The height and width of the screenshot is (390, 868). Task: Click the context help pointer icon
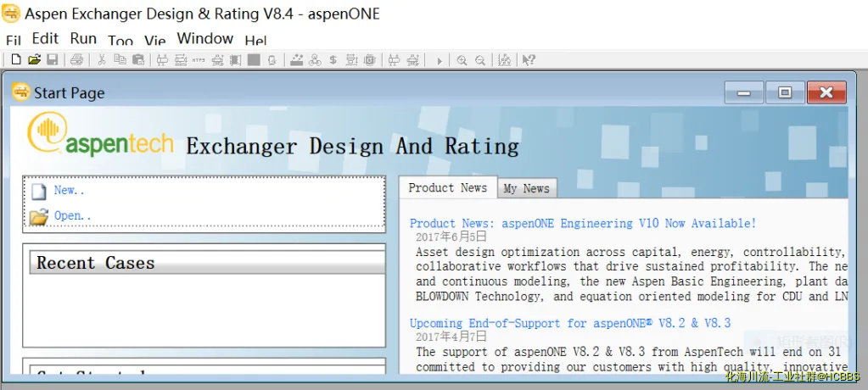click(528, 60)
